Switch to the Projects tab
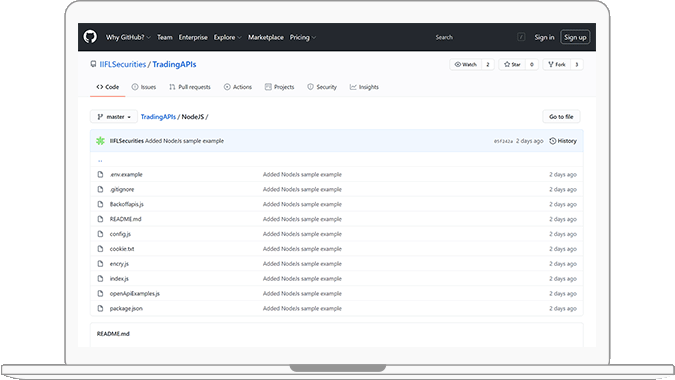 [279, 87]
